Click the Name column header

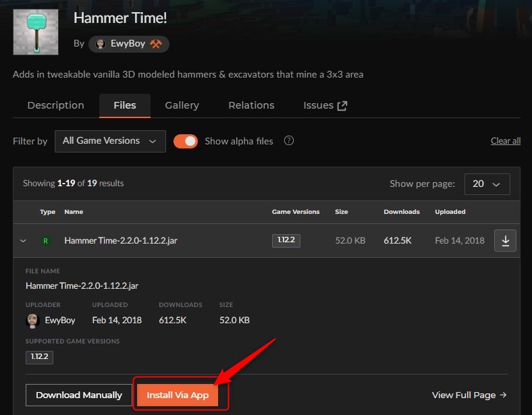coord(74,212)
